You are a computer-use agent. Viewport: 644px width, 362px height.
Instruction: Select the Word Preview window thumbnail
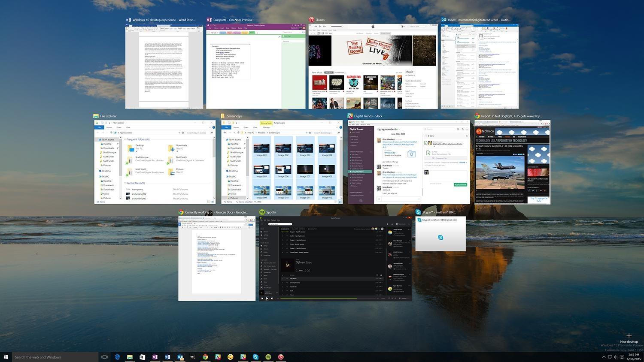pyautogui.click(x=164, y=66)
